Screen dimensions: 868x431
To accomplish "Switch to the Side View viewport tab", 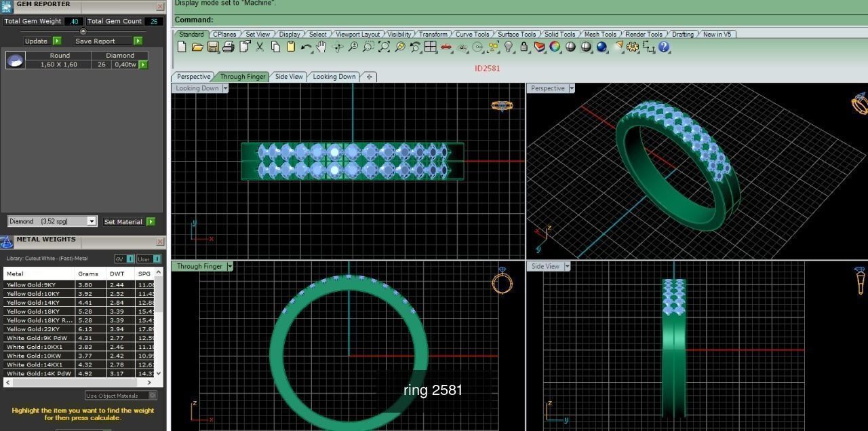I will 289,77.
